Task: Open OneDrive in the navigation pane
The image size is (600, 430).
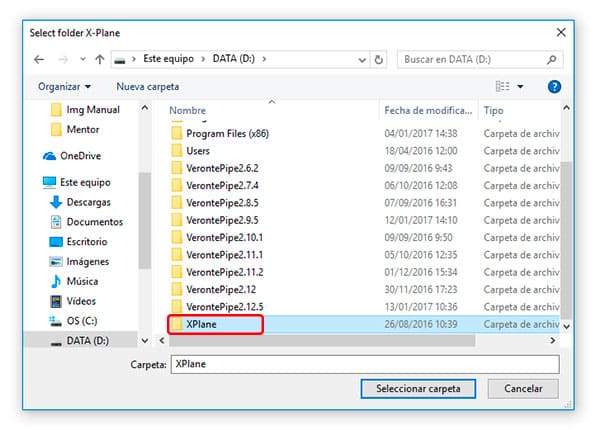Action: pos(72,156)
